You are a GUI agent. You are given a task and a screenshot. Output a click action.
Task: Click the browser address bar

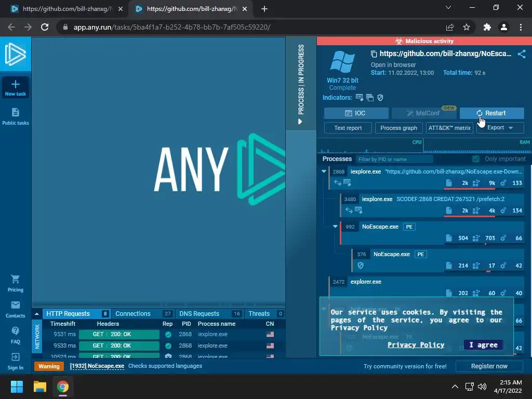[251, 27]
